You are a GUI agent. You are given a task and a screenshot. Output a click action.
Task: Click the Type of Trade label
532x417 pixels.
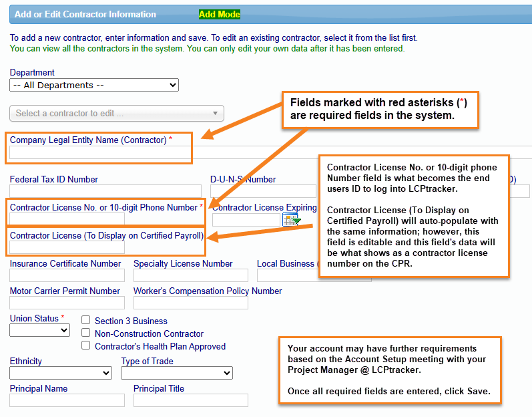click(x=148, y=361)
